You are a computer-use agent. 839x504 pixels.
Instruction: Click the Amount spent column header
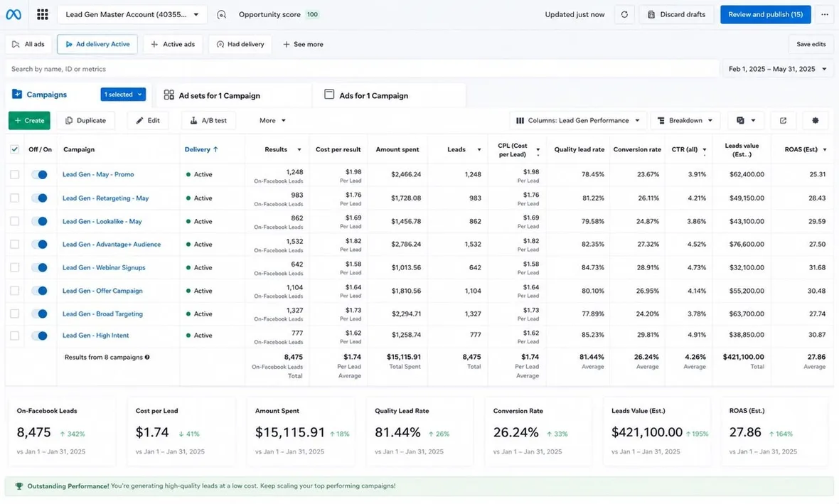coord(397,149)
